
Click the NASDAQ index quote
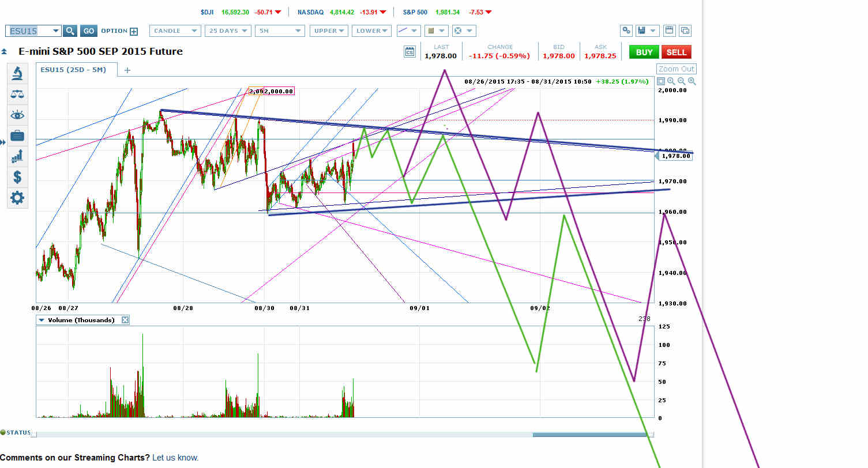[342, 12]
